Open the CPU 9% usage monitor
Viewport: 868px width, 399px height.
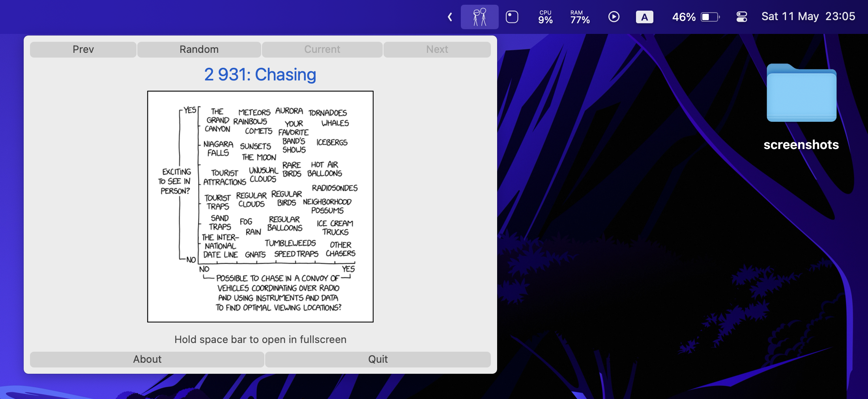[x=545, y=17]
